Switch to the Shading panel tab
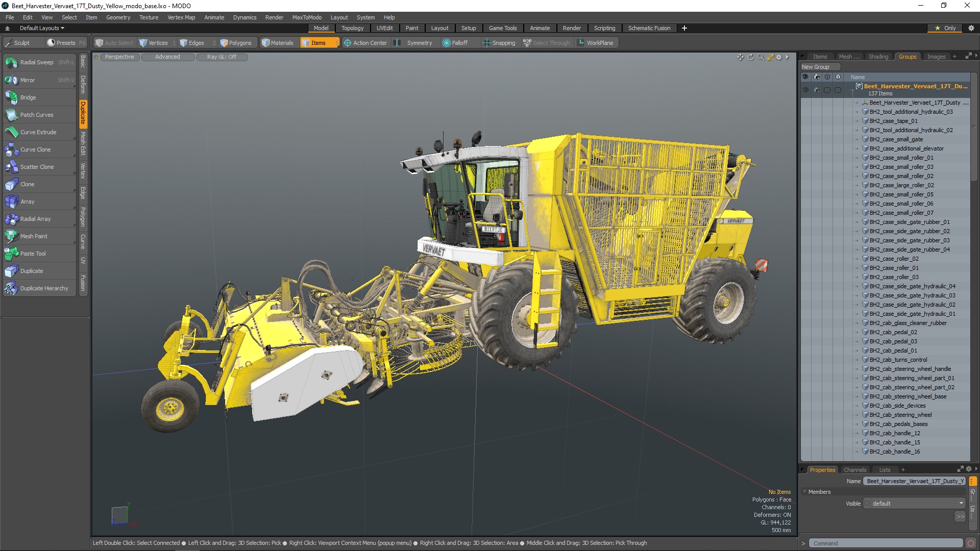 [x=878, y=57]
